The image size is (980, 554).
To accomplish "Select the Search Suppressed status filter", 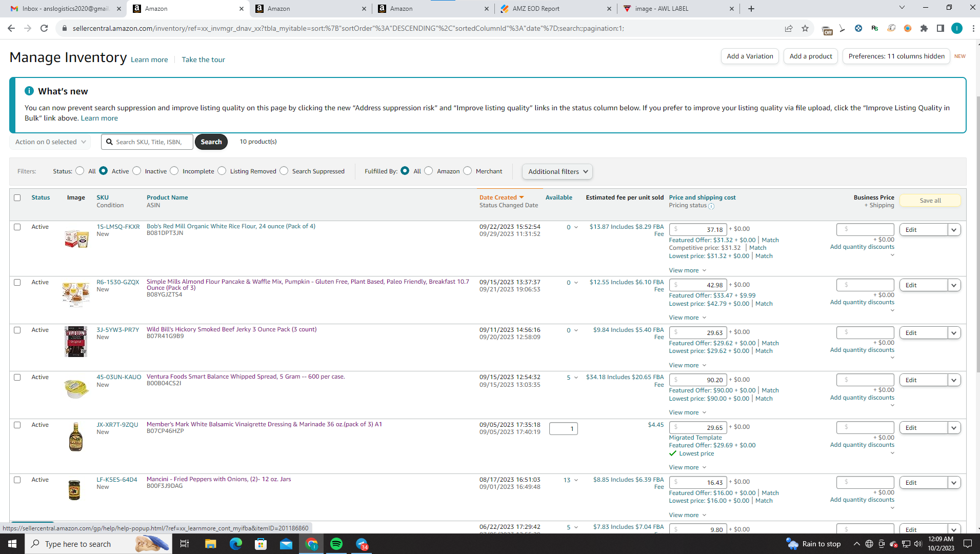I will point(284,171).
